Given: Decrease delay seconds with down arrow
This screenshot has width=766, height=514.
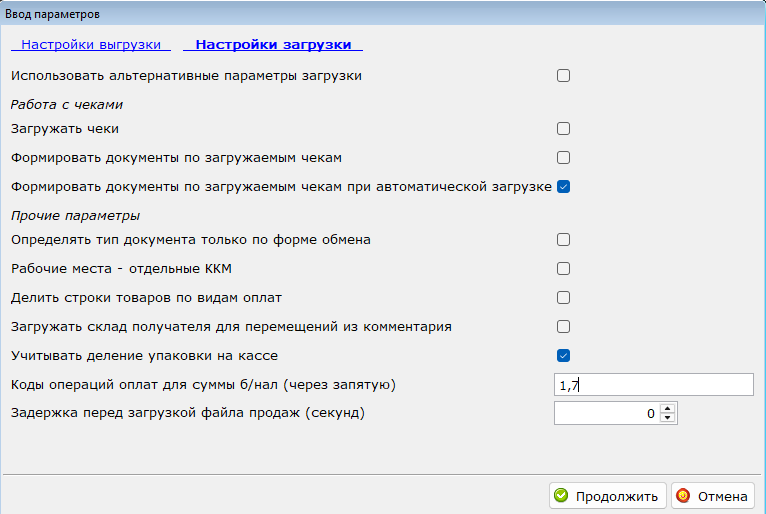Looking at the screenshot, I should coord(667,418).
